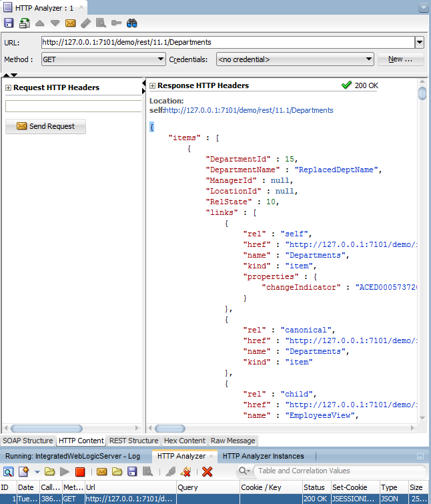Click the inspect magnifier icon in bottom toolbar
Image resolution: width=431 pixels, height=504 pixels.
pos(9,471)
